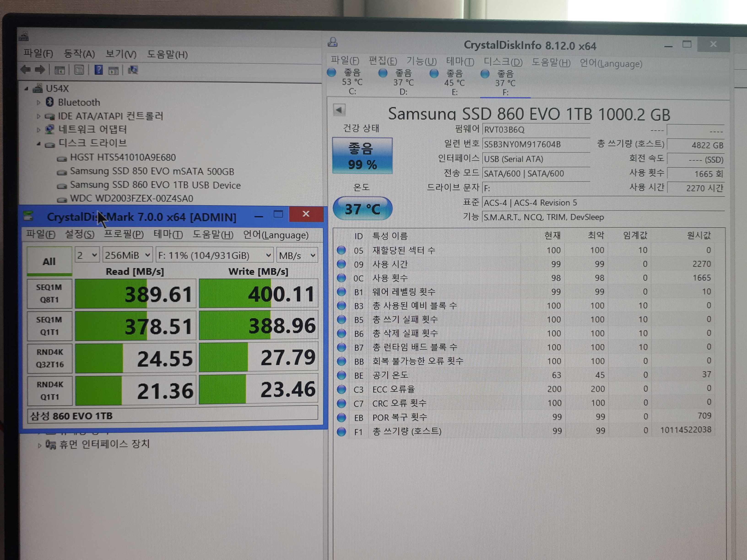The height and width of the screenshot is (560, 747).
Task: Open the 256MiB test size dropdown
Action: click(x=127, y=255)
